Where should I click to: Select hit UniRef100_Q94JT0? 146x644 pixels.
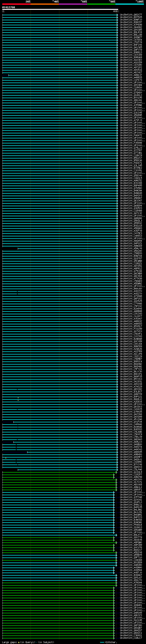point(131,580)
